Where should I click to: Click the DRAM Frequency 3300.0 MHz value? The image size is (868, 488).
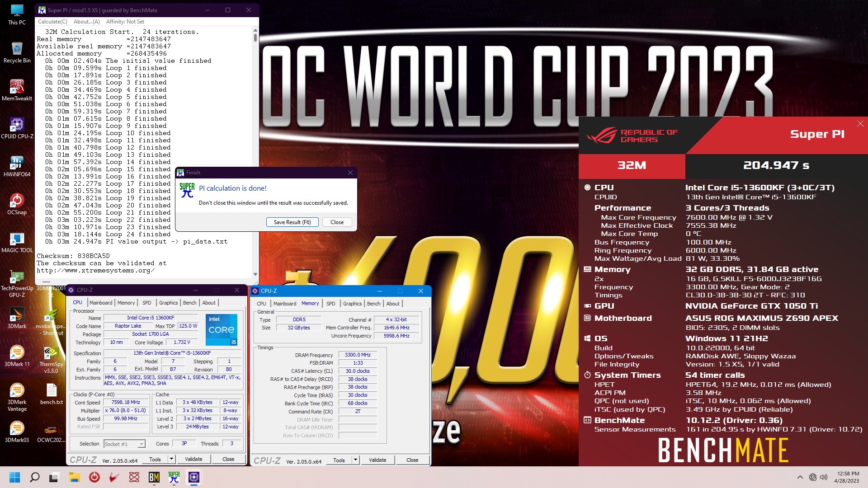tap(358, 355)
